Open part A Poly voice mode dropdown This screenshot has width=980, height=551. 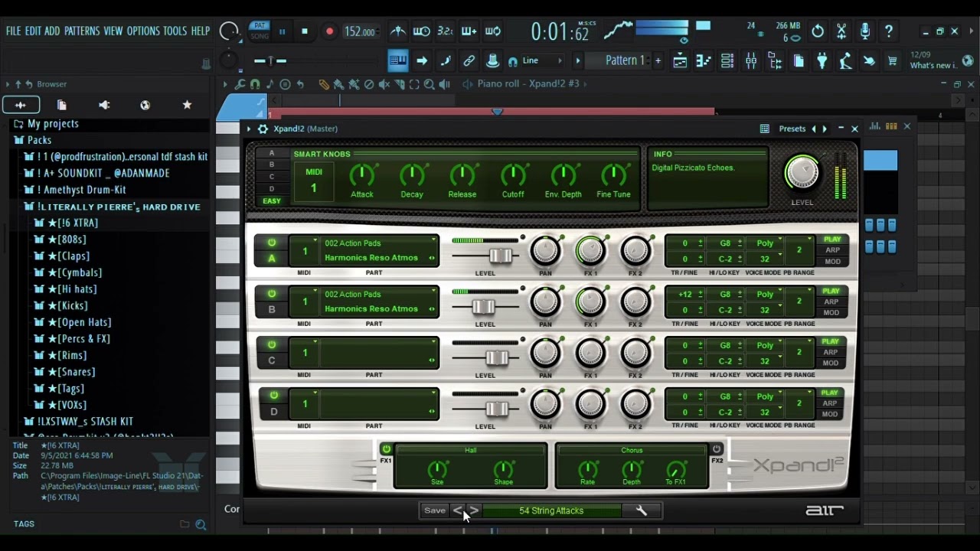pos(766,243)
